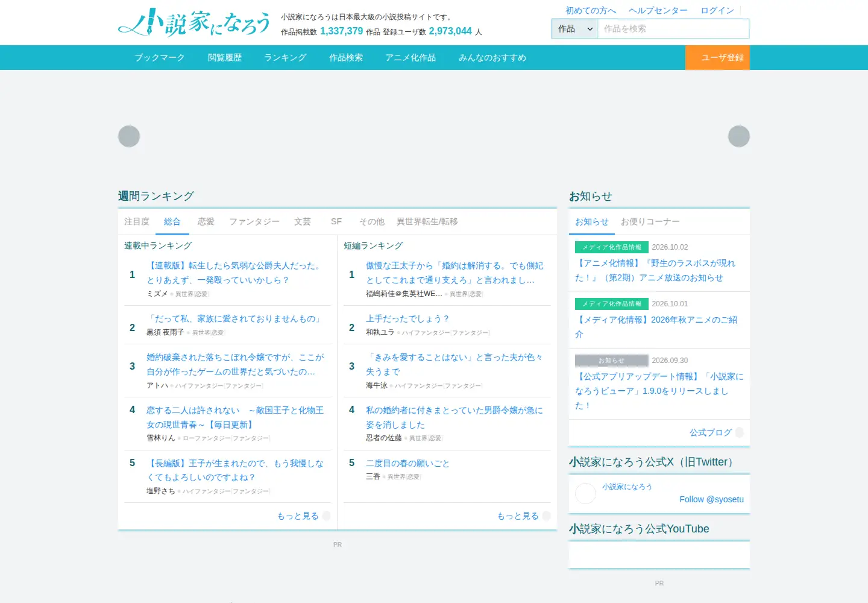Click author name 三香

pos(373,476)
